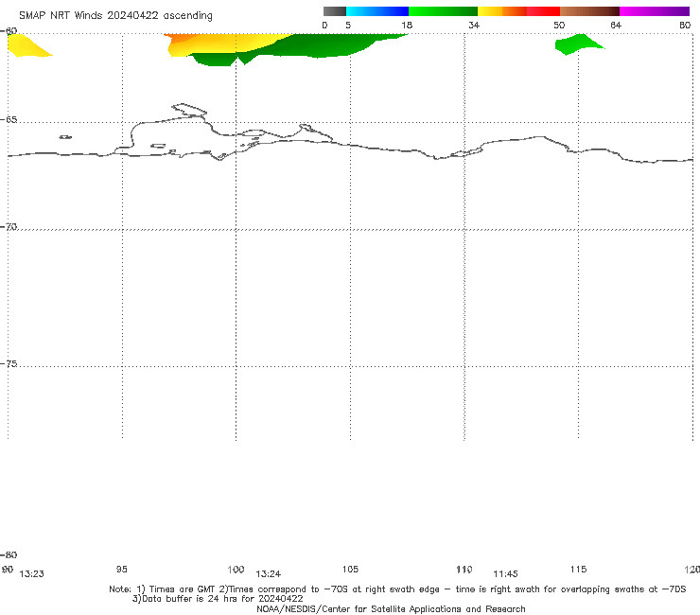Screen dimensions: 700x615
Task: Click the latitude label '-70'
Action: tap(9, 227)
